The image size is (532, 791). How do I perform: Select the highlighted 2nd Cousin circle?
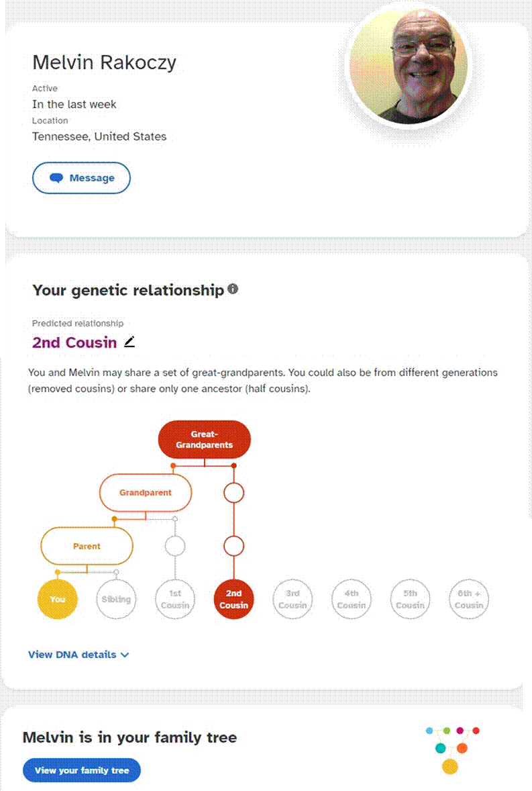pos(233,600)
